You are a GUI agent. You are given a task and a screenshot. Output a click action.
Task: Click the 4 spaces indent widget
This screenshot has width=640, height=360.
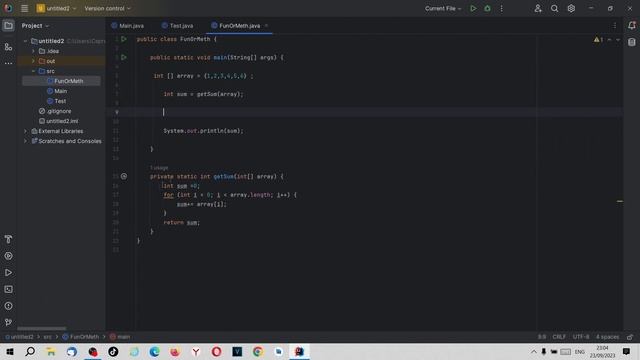pos(607,337)
